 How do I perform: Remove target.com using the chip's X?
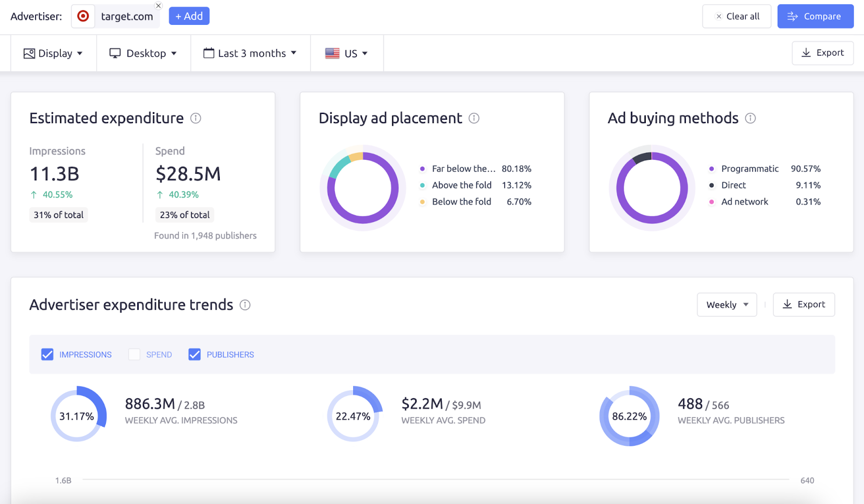point(158,5)
